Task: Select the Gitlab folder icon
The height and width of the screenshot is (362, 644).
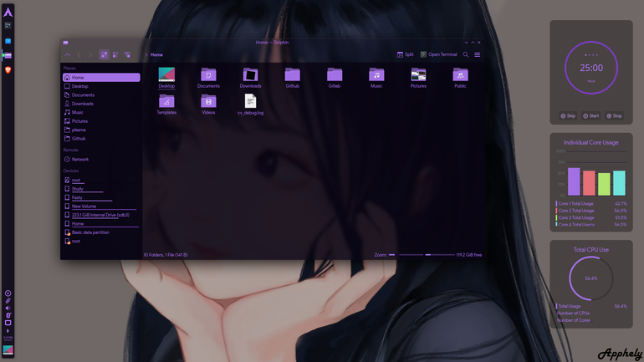Action: (335, 74)
